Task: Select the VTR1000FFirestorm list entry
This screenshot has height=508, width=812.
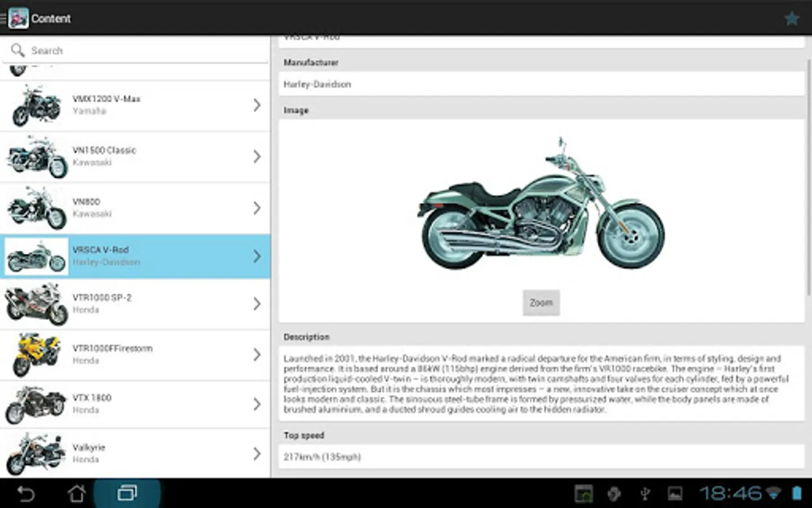Action: [135, 355]
